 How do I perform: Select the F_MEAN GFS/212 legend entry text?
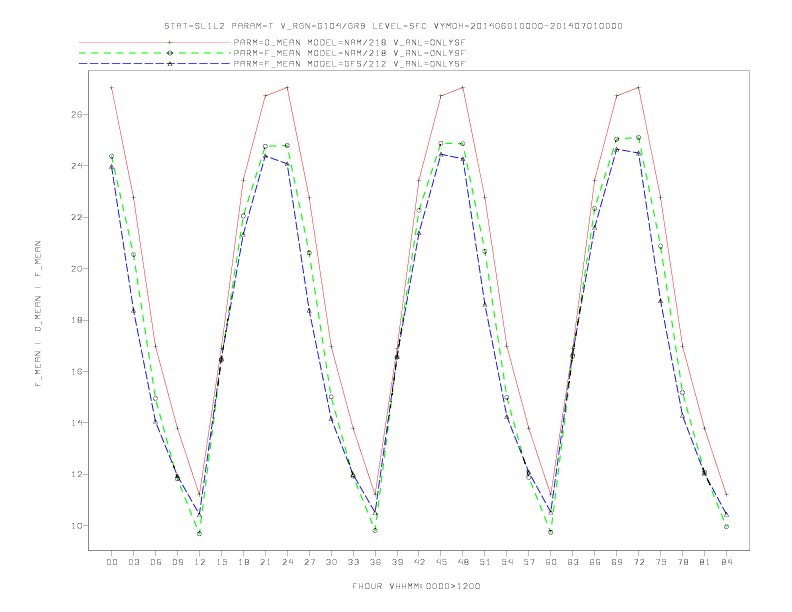pyautogui.click(x=349, y=64)
